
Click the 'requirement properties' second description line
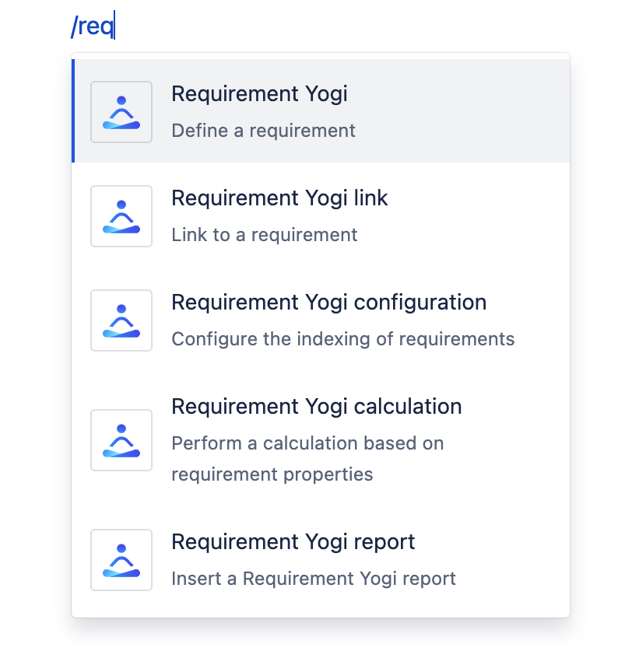[x=272, y=474]
